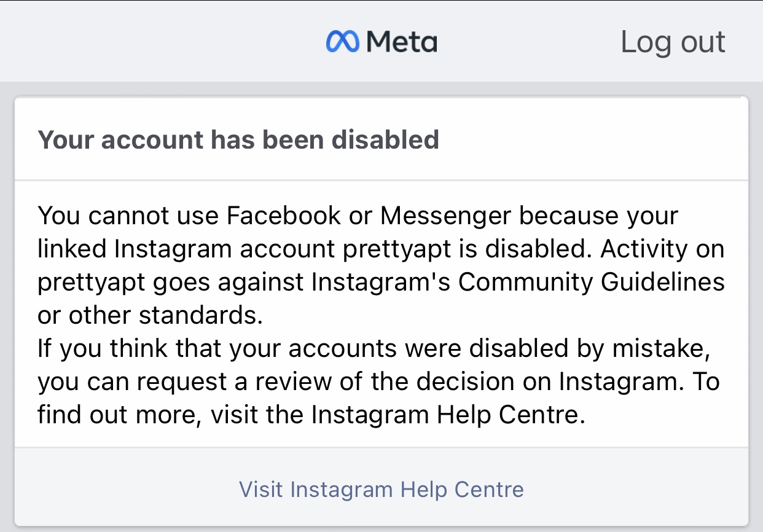Open the Visit Instagram Help Centre link
Viewport: 763px width, 532px height.
click(381, 490)
